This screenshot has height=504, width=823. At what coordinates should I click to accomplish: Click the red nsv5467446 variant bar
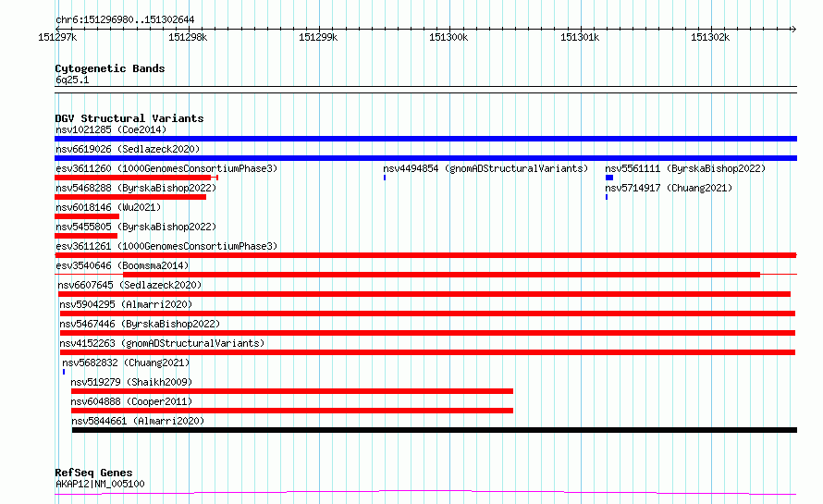(x=428, y=333)
